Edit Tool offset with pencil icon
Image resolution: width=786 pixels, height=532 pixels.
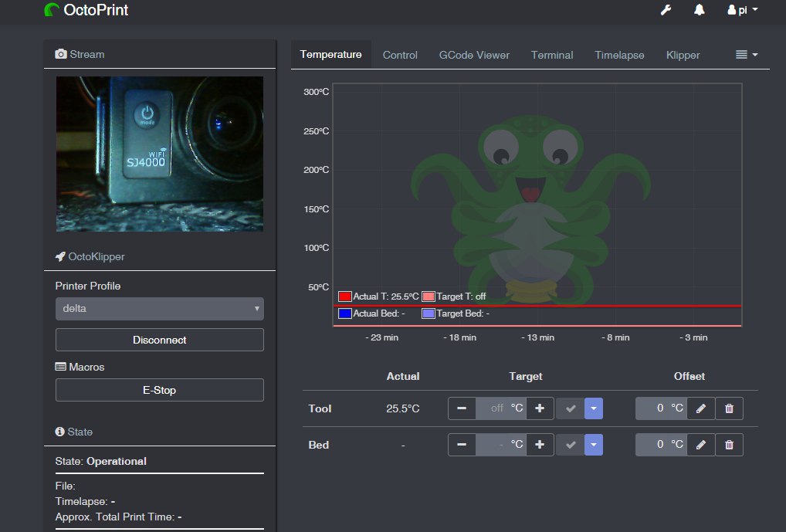pos(701,408)
